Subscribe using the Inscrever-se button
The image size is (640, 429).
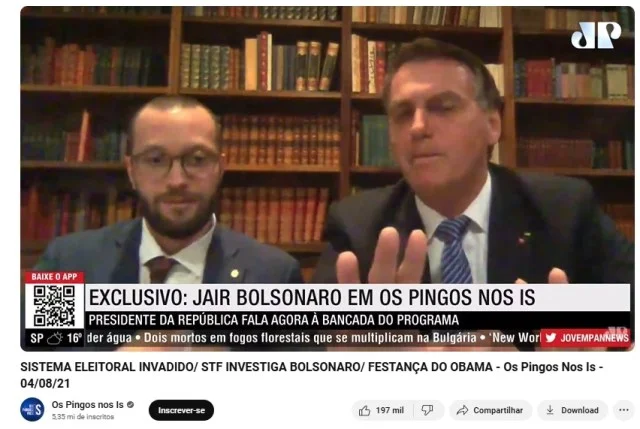coord(181,410)
